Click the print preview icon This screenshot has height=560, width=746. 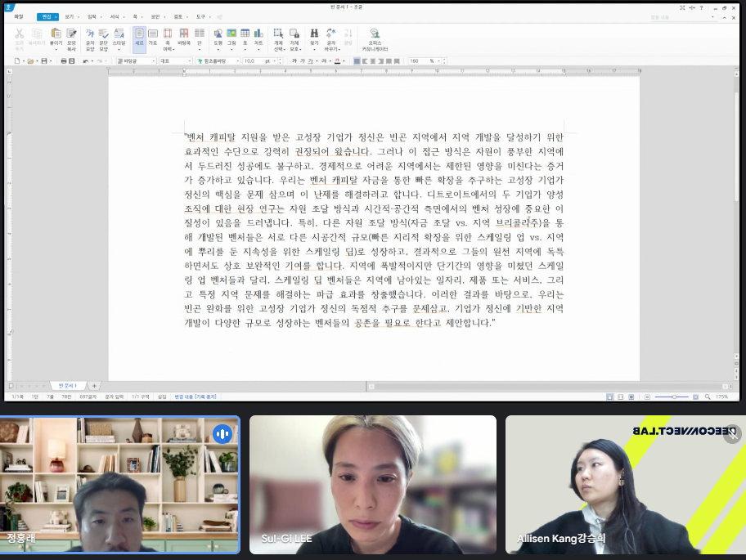pos(72,60)
